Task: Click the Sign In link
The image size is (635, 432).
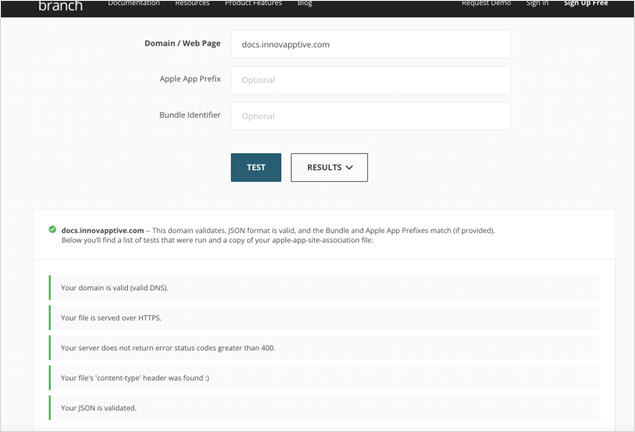Action: coord(537,4)
